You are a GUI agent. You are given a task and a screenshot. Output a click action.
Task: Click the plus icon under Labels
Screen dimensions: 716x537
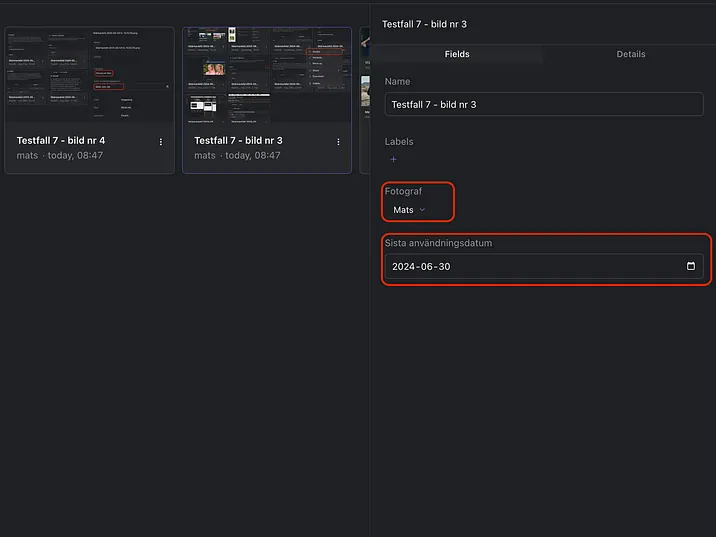click(393, 159)
